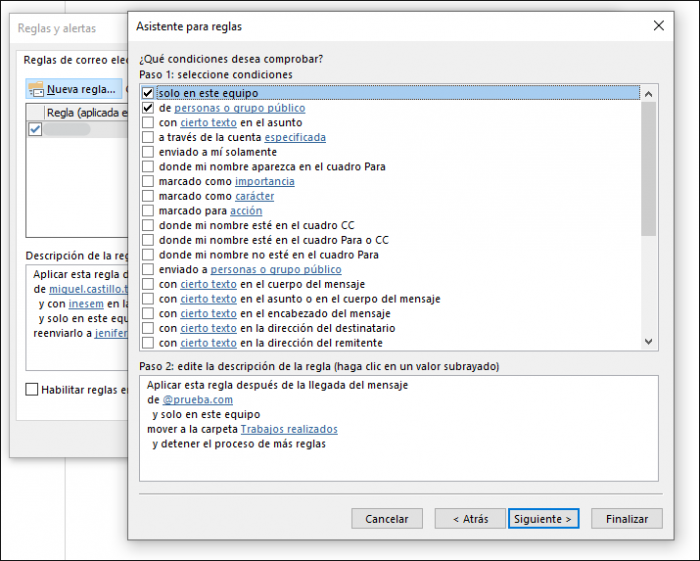The image size is (700, 561).
Task: Check 'enviado a personas o grupo público'
Action: coord(148,270)
